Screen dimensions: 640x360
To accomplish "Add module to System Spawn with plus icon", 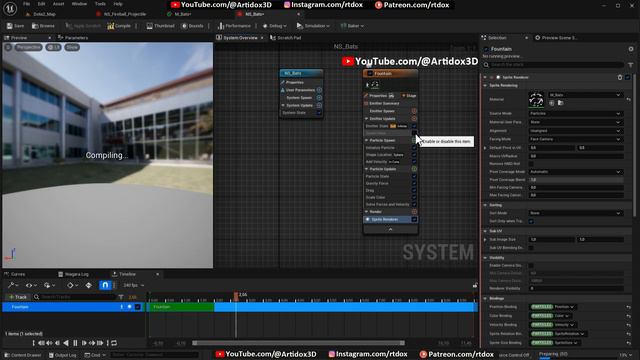I will click(x=319, y=98).
